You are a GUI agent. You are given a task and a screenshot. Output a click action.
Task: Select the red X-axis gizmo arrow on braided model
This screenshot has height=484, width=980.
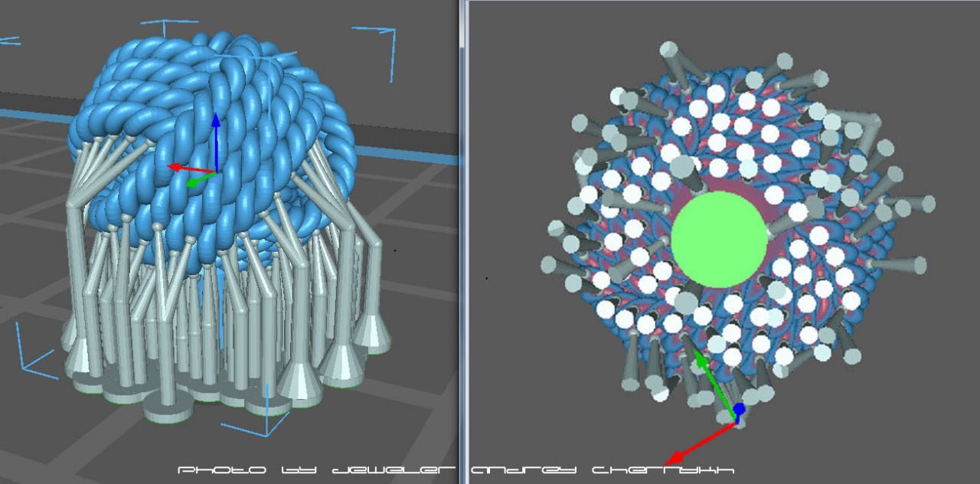click(x=191, y=168)
